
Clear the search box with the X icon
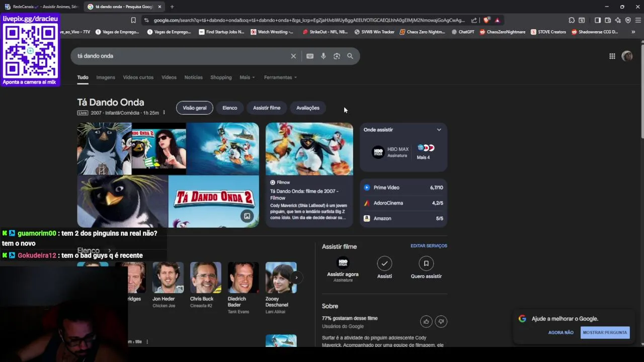point(293,56)
